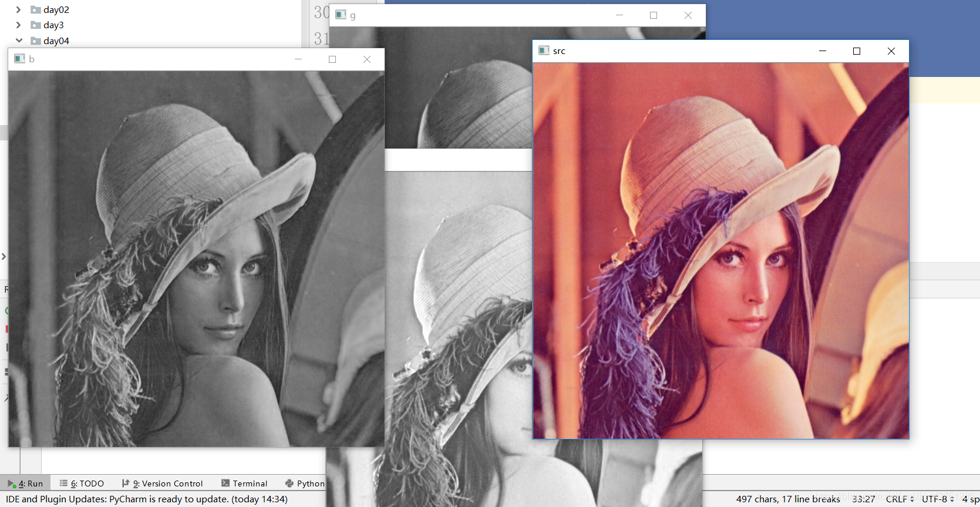Click the day04 folder icon
980x507 pixels.
[x=36, y=41]
